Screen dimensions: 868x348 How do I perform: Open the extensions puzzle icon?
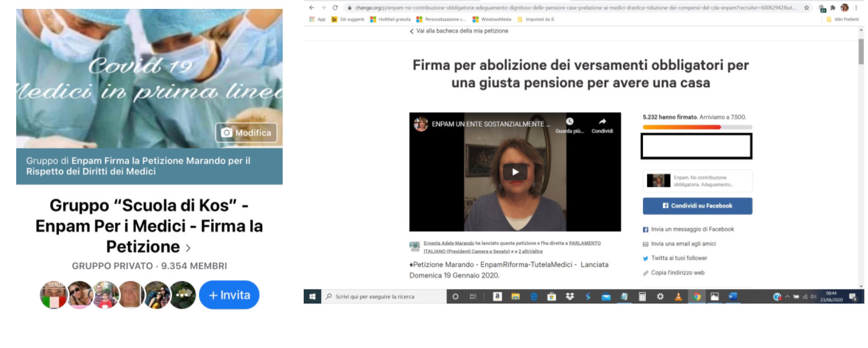coord(833,8)
